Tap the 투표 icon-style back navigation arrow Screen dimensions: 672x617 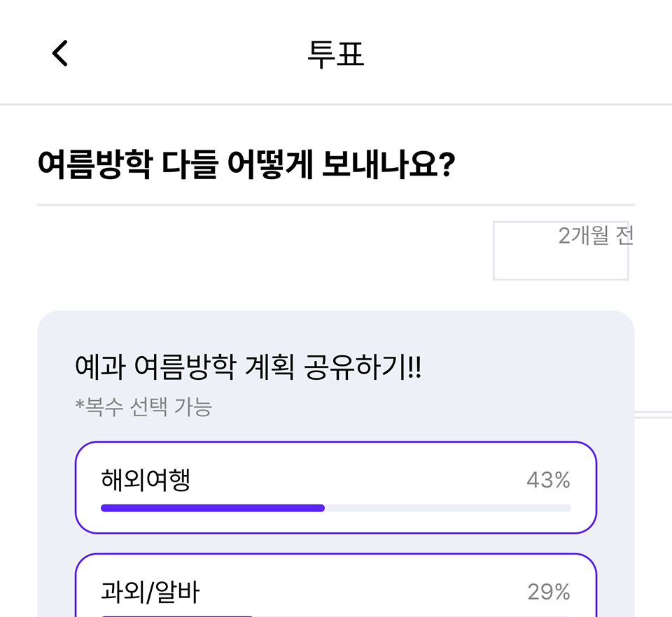[59, 54]
